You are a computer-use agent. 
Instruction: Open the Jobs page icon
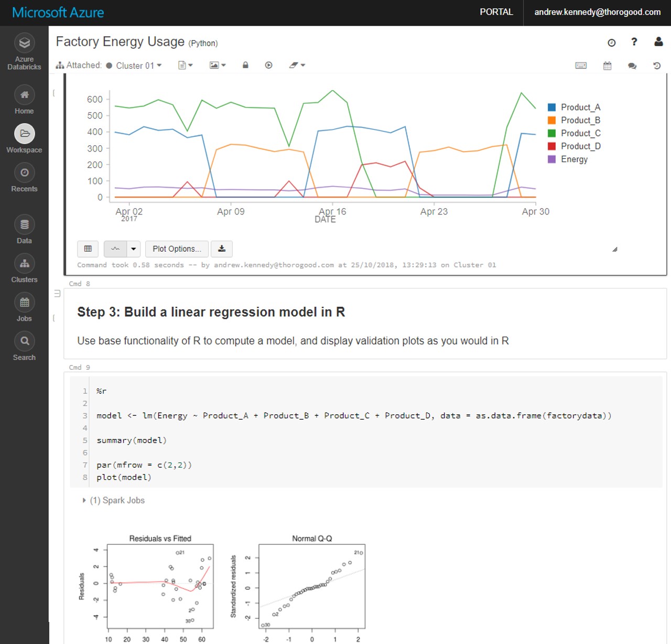[x=24, y=303]
